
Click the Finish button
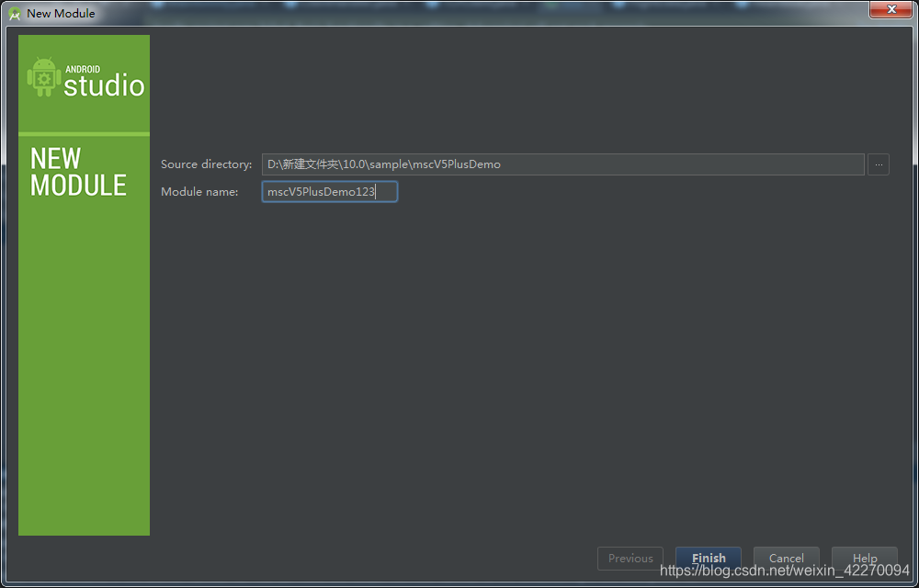(x=708, y=558)
